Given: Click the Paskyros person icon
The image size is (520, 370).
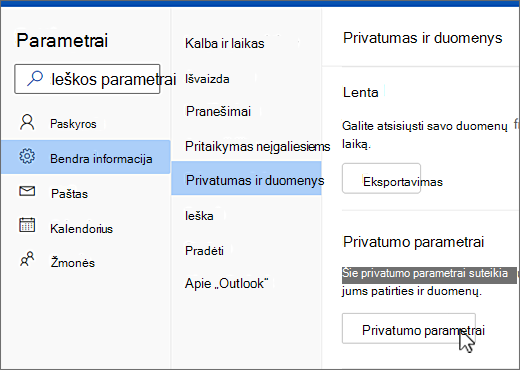Looking at the screenshot, I should click(x=27, y=122).
